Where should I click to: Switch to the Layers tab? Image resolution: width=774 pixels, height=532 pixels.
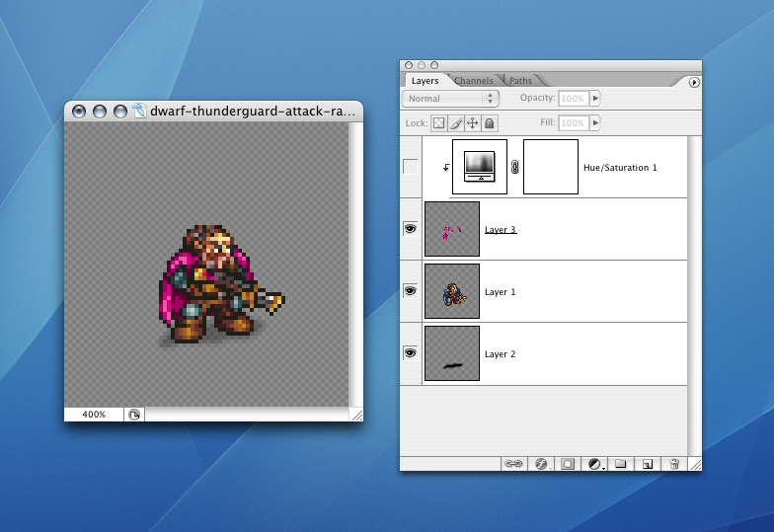[425, 81]
